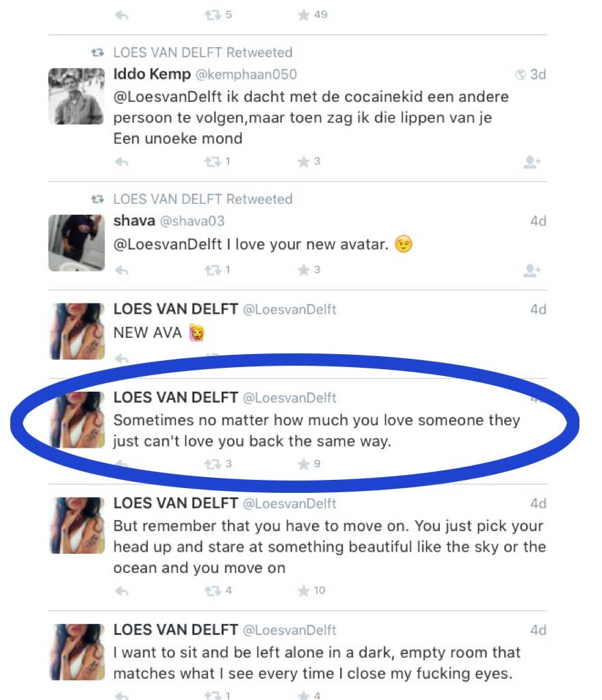Follow shava via add-user icon
Screen dimensions: 602x700
tap(532, 270)
